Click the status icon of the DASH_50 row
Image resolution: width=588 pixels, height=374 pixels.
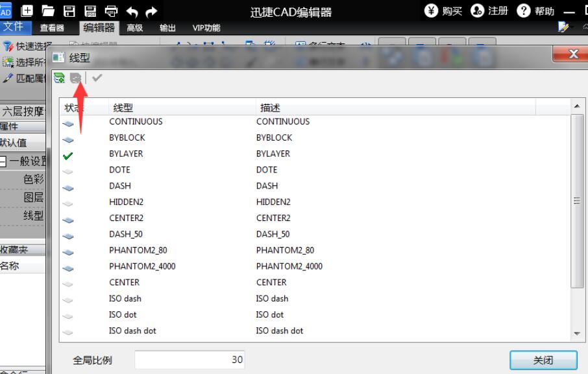click(68, 236)
